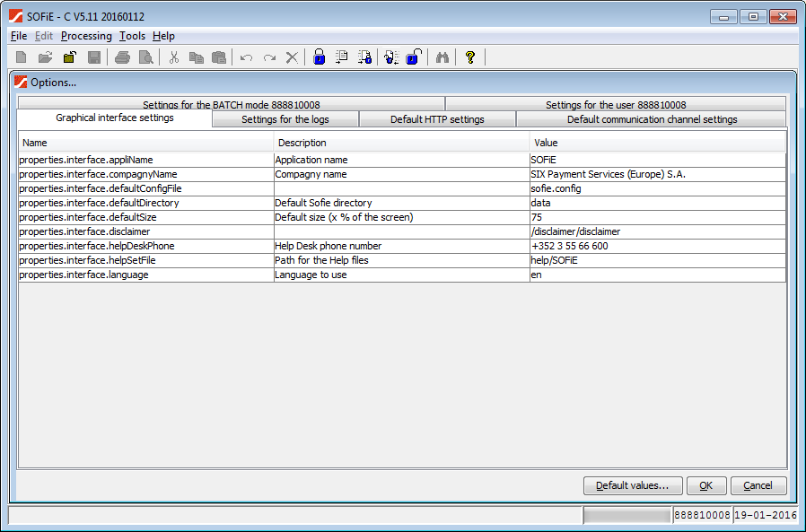The width and height of the screenshot is (806, 532).
Task: Click the scissors Cut icon
Action: point(174,57)
